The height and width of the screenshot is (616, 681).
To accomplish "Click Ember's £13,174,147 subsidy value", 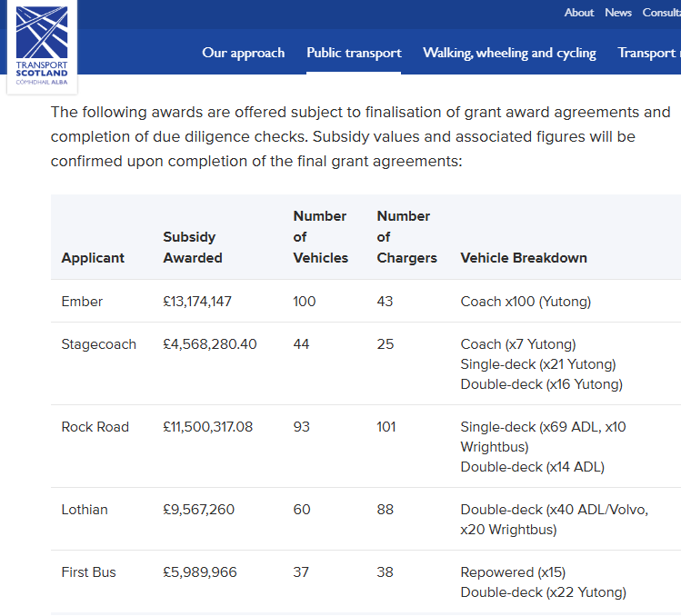I will tap(197, 302).
